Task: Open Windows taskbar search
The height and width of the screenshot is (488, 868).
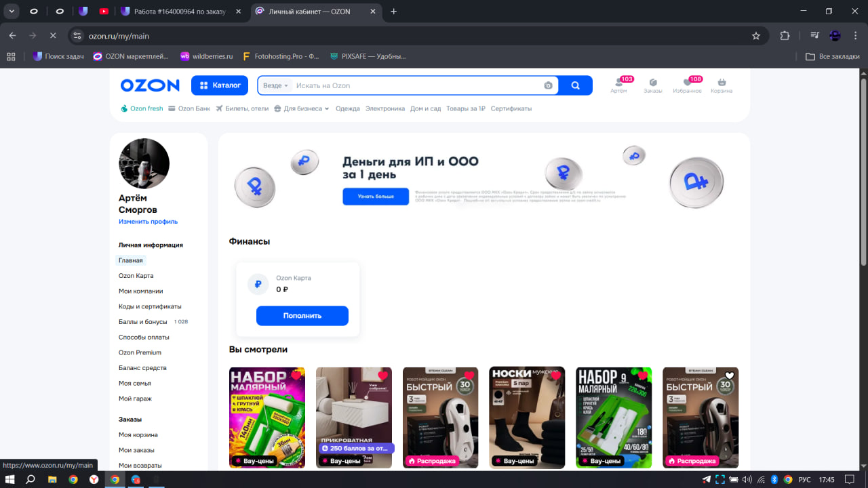Action: [x=31, y=479]
